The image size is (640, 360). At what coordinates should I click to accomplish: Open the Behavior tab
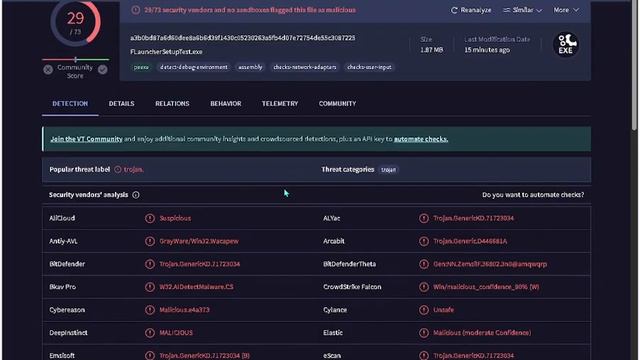pyautogui.click(x=226, y=104)
